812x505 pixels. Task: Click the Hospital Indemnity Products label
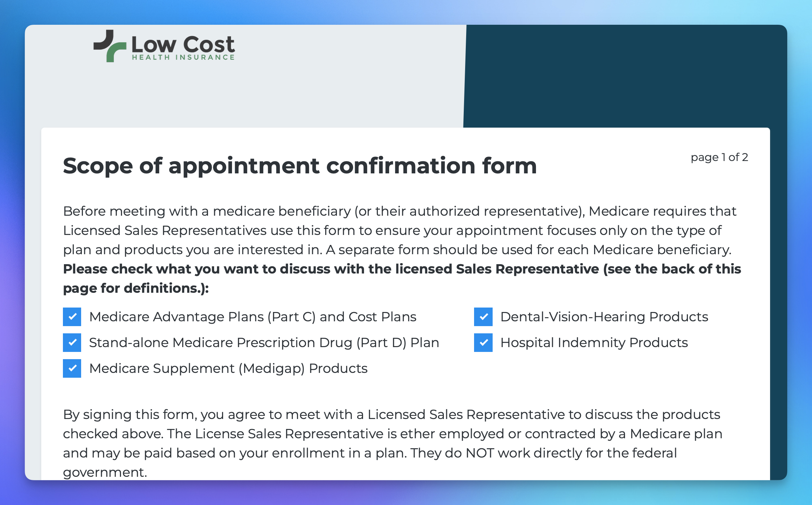tap(594, 343)
